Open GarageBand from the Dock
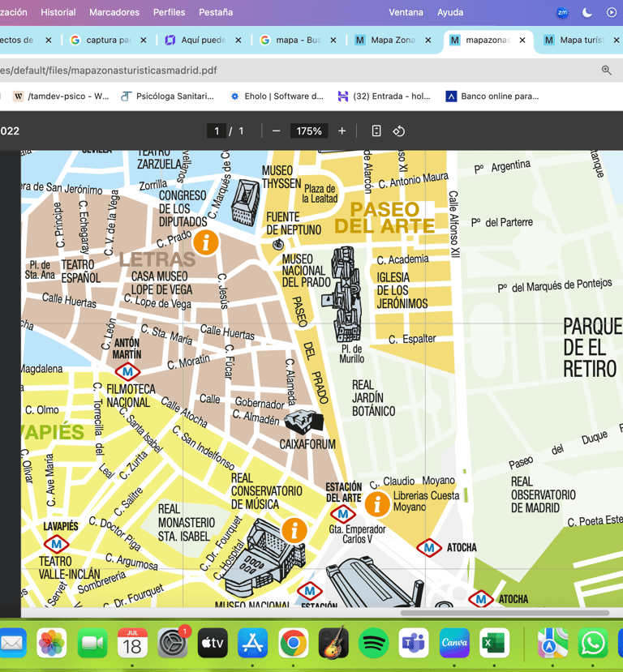Viewport: 623px width, 672px height. (333, 643)
